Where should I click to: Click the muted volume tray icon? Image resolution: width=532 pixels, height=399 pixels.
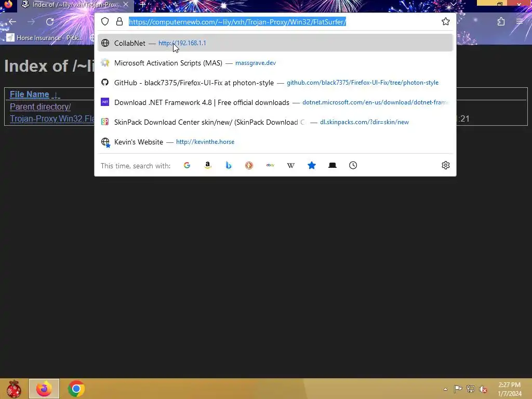point(483,389)
